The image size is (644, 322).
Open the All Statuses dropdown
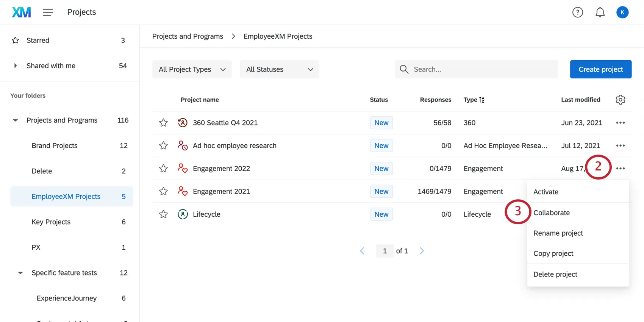click(x=279, y=69)
